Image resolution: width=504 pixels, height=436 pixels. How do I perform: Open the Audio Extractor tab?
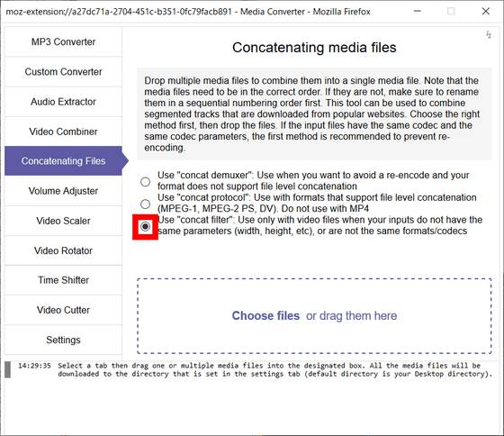tap(63, 102)
